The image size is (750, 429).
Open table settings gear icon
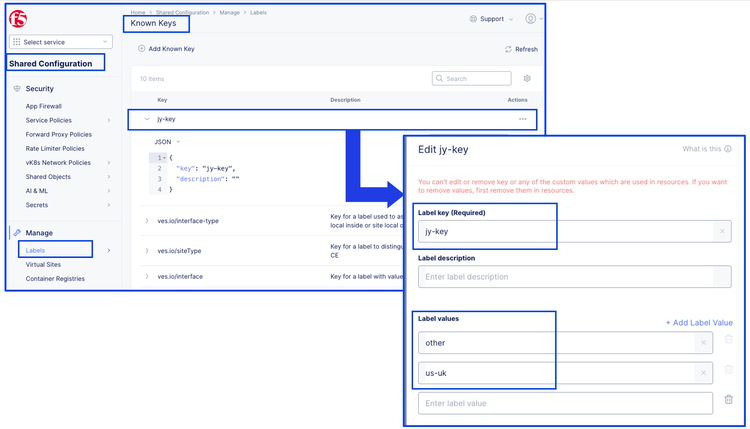tap(527, 78)
